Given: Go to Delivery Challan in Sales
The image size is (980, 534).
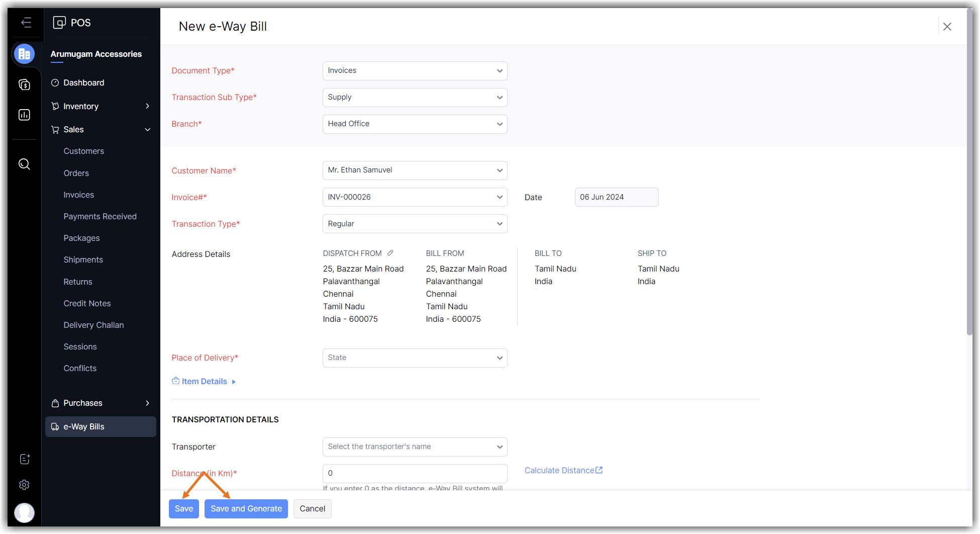Looking at the screenshot, I should click(x=93, y=325).
